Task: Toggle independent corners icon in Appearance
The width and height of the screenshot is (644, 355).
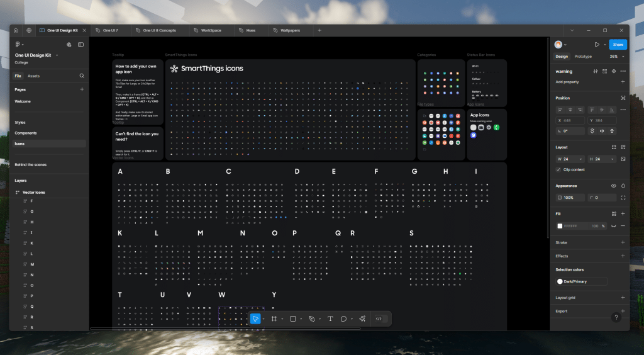Action: coord(623,198)
